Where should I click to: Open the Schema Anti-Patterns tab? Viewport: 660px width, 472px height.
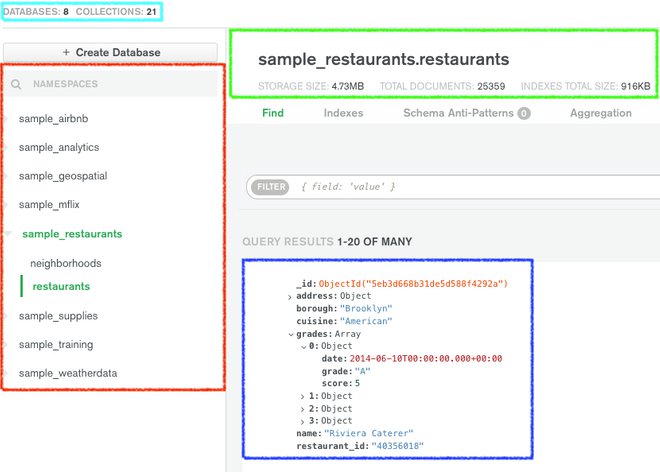[x=458, y=113]
